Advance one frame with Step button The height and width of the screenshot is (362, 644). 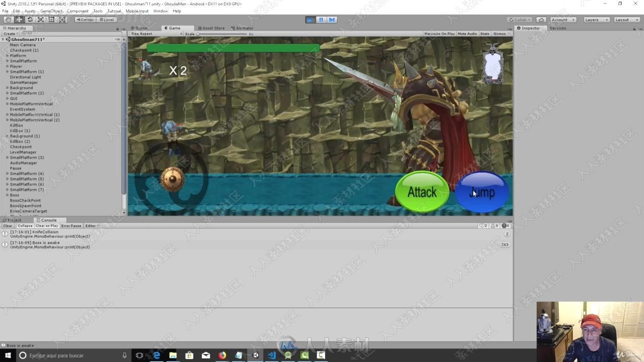332,20
